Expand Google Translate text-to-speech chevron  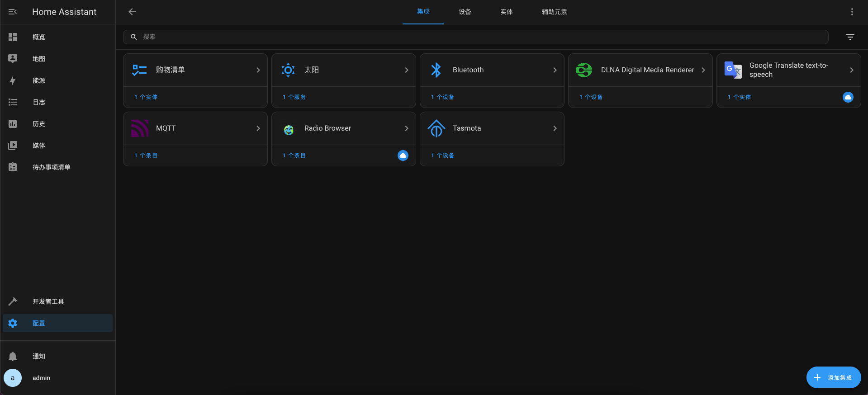click(852, 70)
